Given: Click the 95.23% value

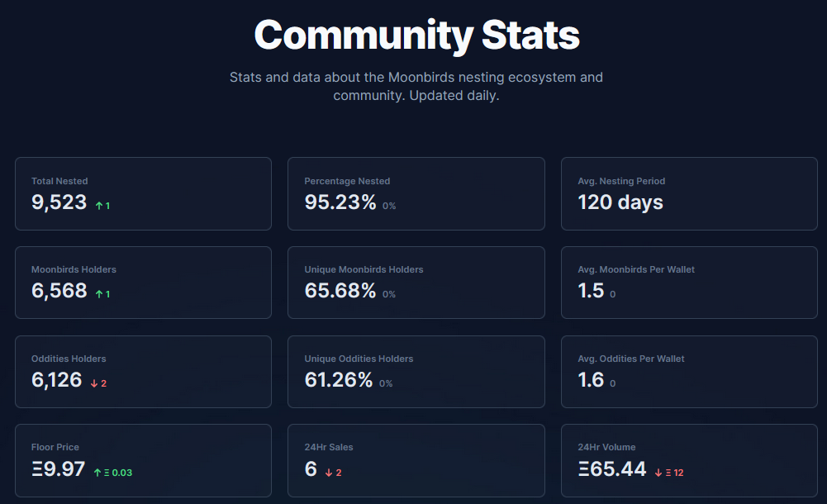Looking at the screenshot, I should (x=340, y=202).
